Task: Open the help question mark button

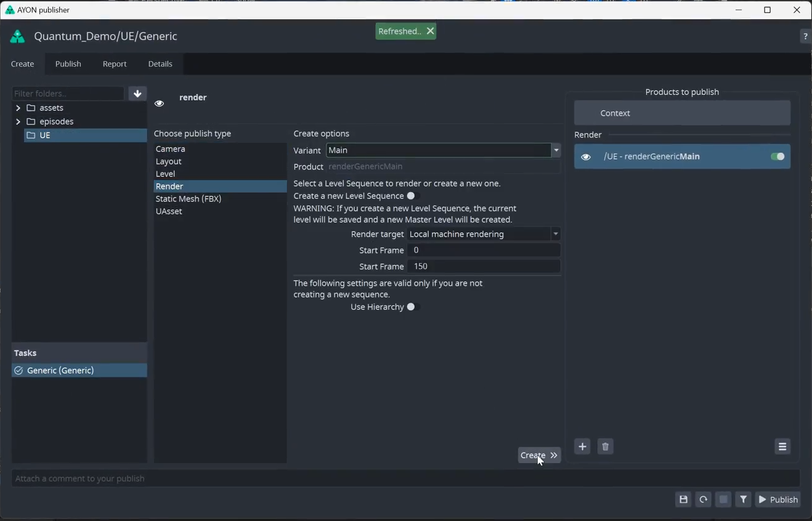Action: 805,36
